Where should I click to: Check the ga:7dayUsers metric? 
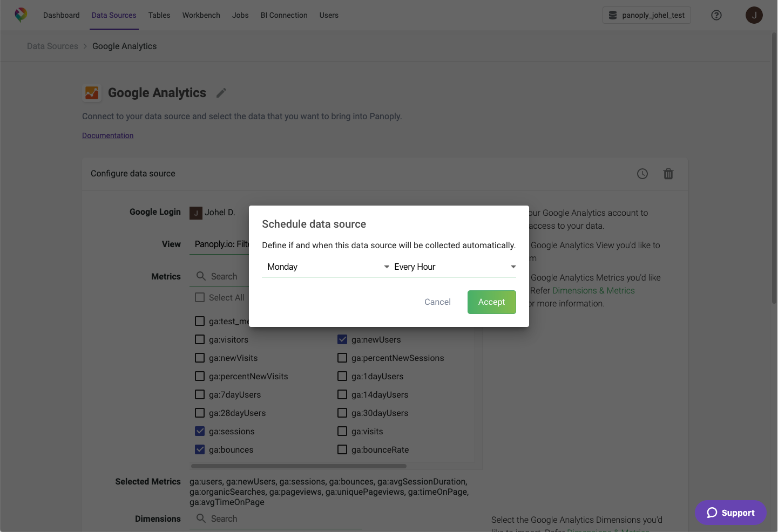coord(200,394)
